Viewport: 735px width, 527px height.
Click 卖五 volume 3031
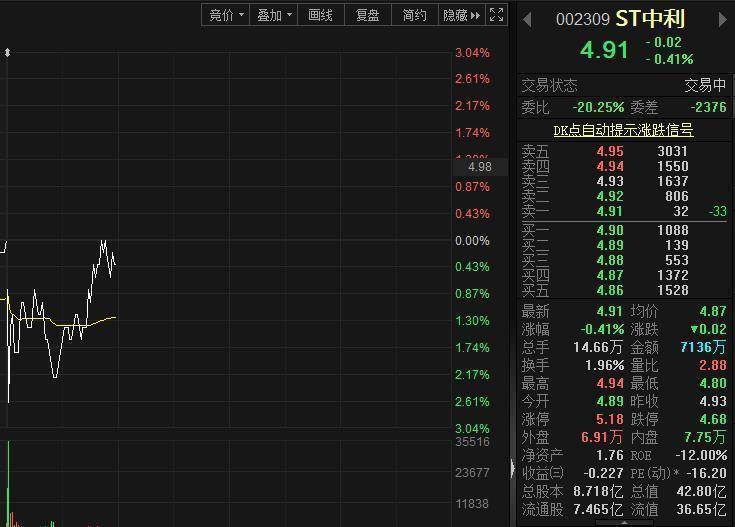click(x=673, y=151)
